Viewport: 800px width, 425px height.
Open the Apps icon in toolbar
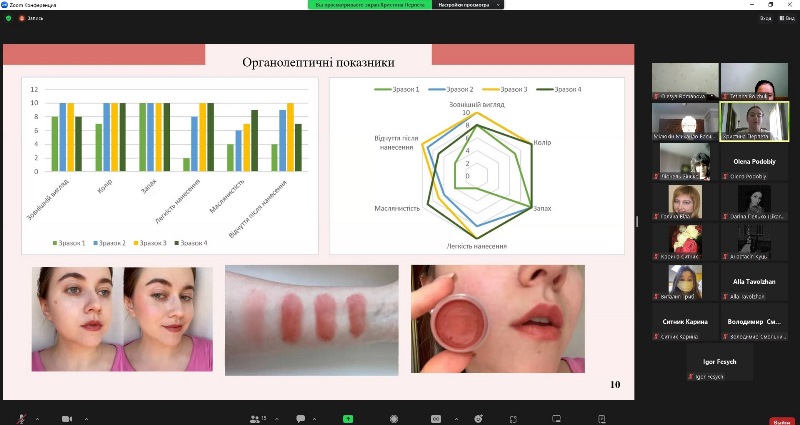point(513,419)
